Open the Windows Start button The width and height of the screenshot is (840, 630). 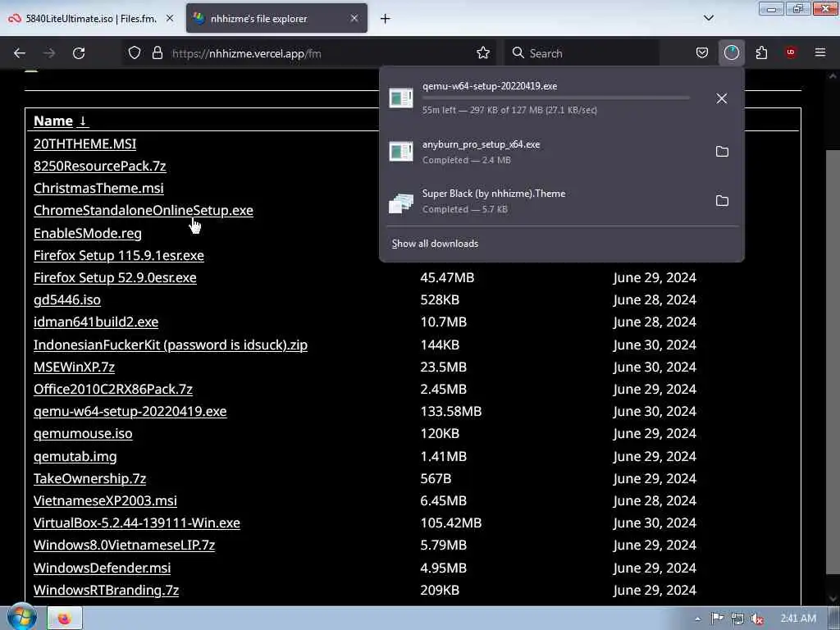pos(21,617)
